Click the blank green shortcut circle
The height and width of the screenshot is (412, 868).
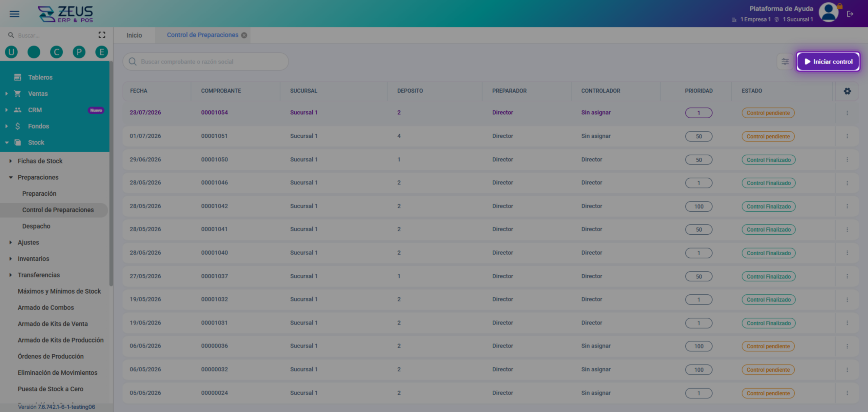click(x=34, y=52)
